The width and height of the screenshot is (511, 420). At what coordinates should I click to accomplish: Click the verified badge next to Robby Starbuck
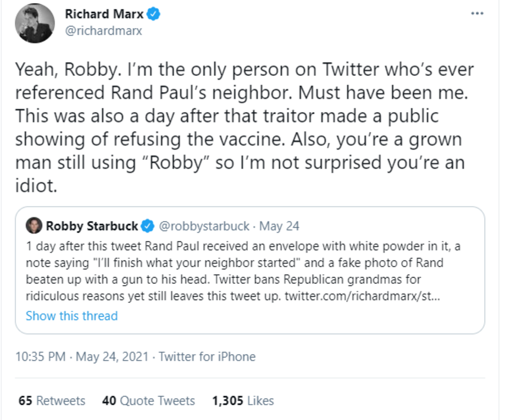147,226
